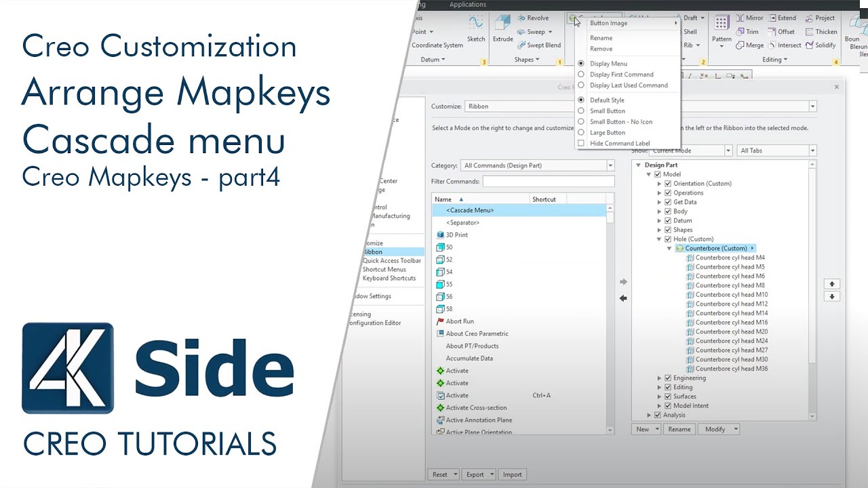Viewport: 868px width, 488px height.
Task: Open Quick Access Toolbar options page
Action: 392,261
